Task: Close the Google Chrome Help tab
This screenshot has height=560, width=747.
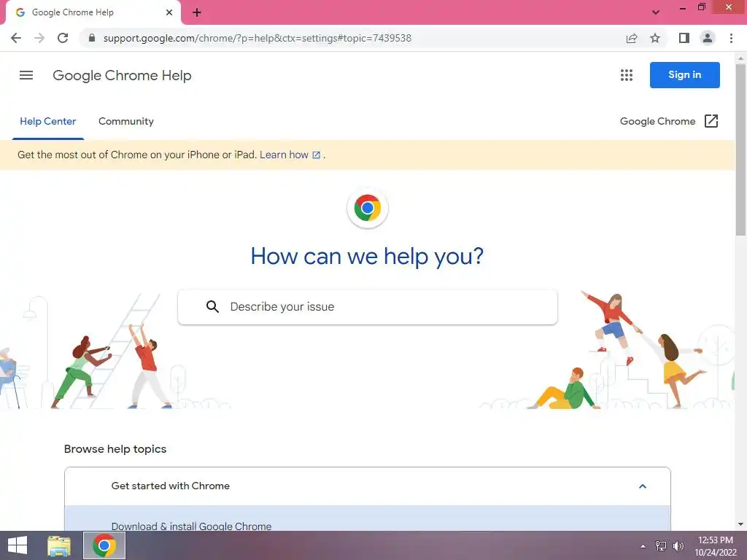Action: pyautogui.click(x=169, y=13)
